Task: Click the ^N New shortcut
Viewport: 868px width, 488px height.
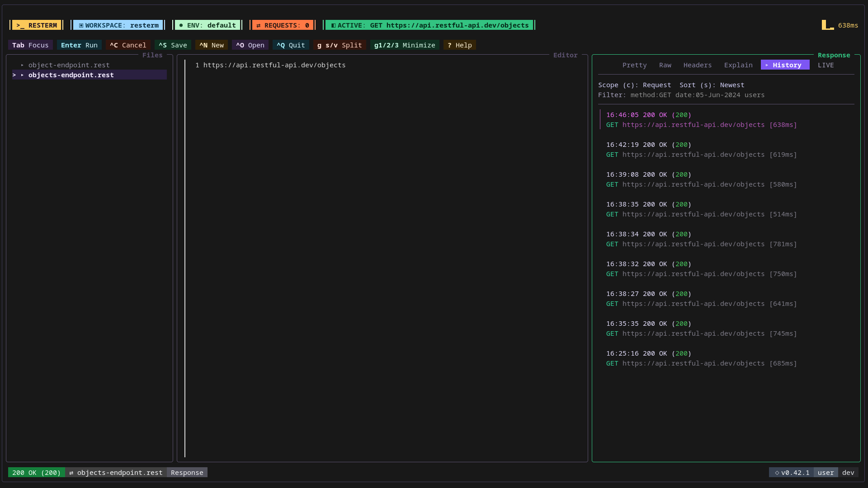Action: click(212, 45)
